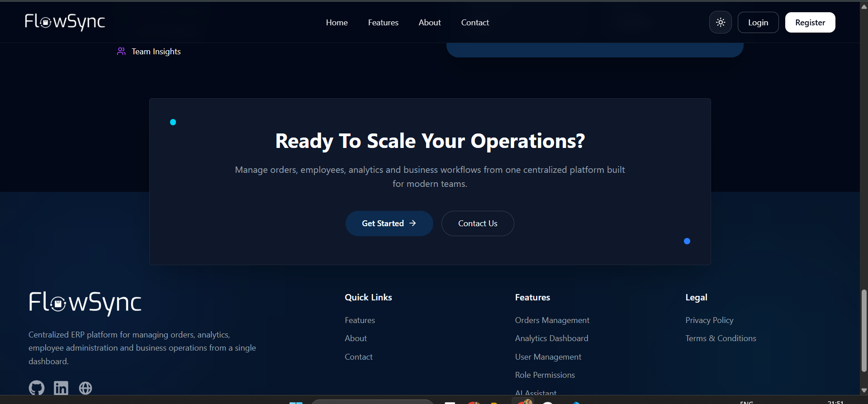Click the Get Started arrow button
The height and width of the screenshot is (404, 868).
(x=389, y=223)
